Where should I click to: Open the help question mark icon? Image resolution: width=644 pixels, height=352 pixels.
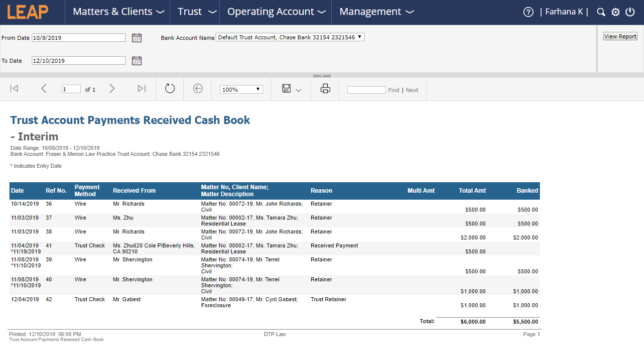point(528,11)
